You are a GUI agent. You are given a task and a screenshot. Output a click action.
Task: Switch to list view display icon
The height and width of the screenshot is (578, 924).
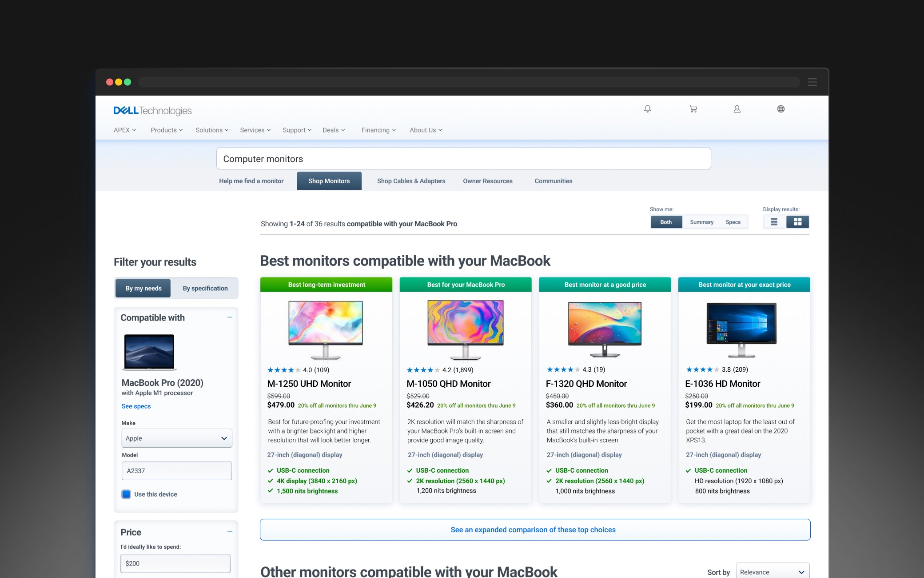774,222
